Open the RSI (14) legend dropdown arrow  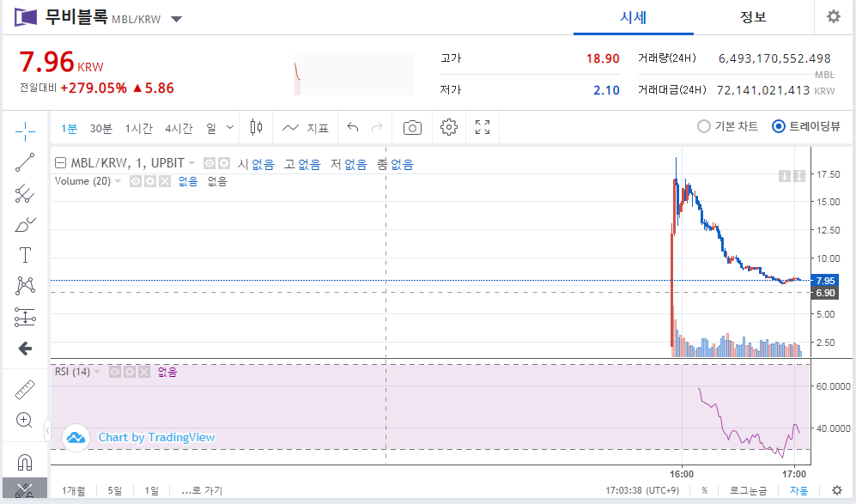pyautogui.click(x=97, y=372)
